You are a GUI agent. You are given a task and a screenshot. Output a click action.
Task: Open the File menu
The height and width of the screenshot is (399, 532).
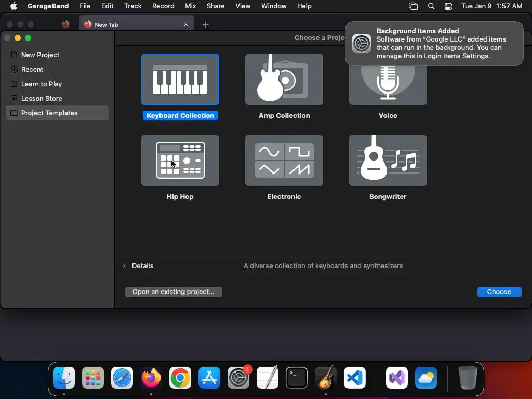85,6
